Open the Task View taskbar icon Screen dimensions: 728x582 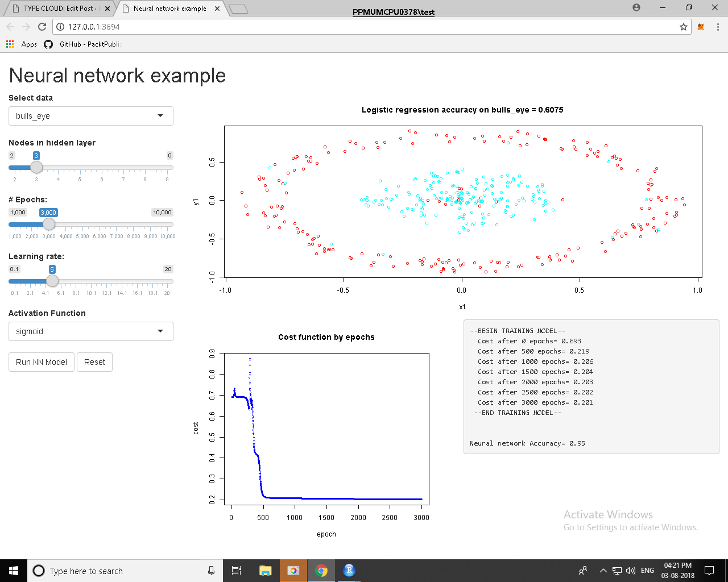click(237, 570)
